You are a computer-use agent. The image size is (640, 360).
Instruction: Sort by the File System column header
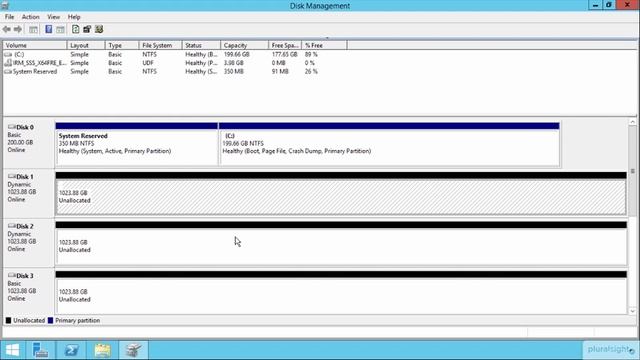click(x=160, y=45)
